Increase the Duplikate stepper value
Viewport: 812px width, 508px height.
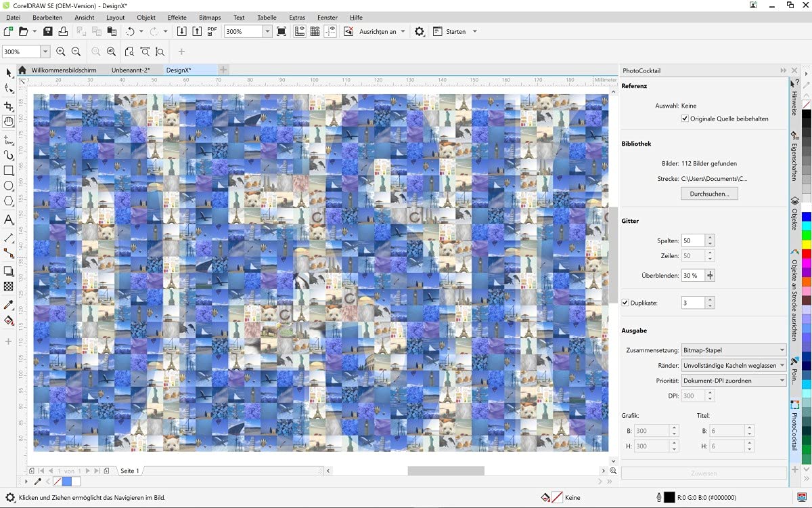(710, 300)
